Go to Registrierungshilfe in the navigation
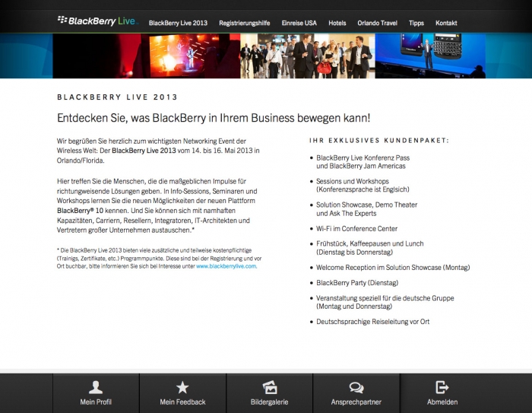The width and height of the screenshot is (532, 413). pos(244,23)
